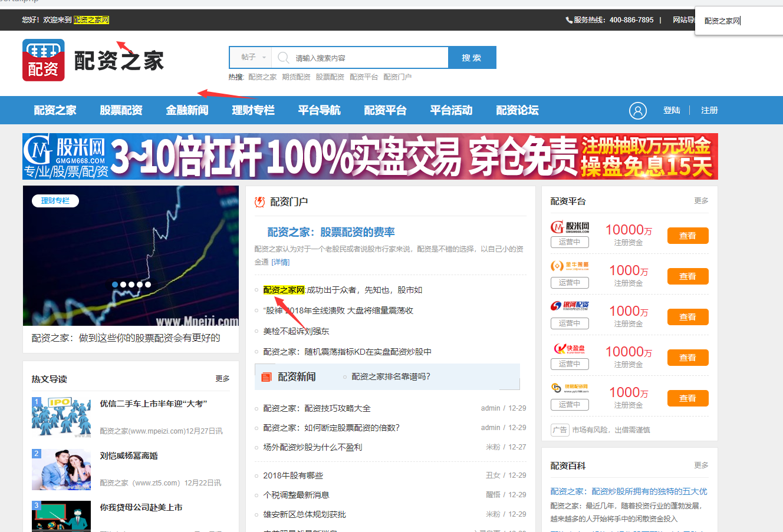783x532 pixels.
Task: Click the search magnifier icon
Action: [x=283, y=58]
